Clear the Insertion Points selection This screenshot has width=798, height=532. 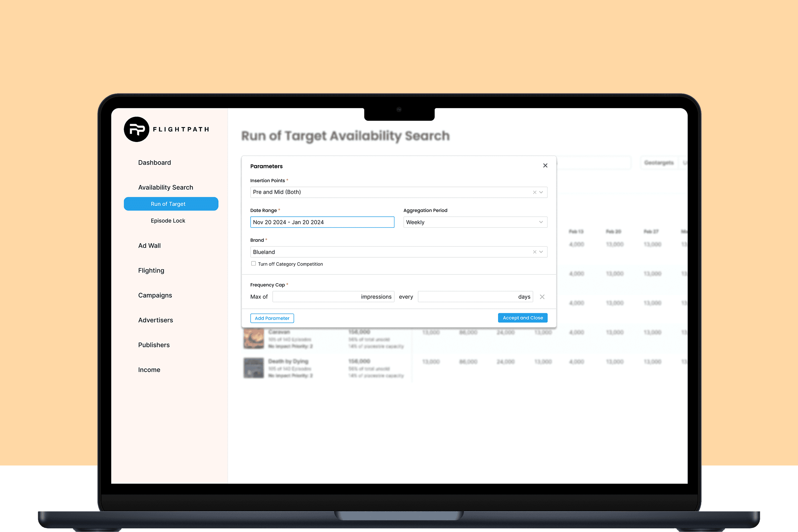534,193
